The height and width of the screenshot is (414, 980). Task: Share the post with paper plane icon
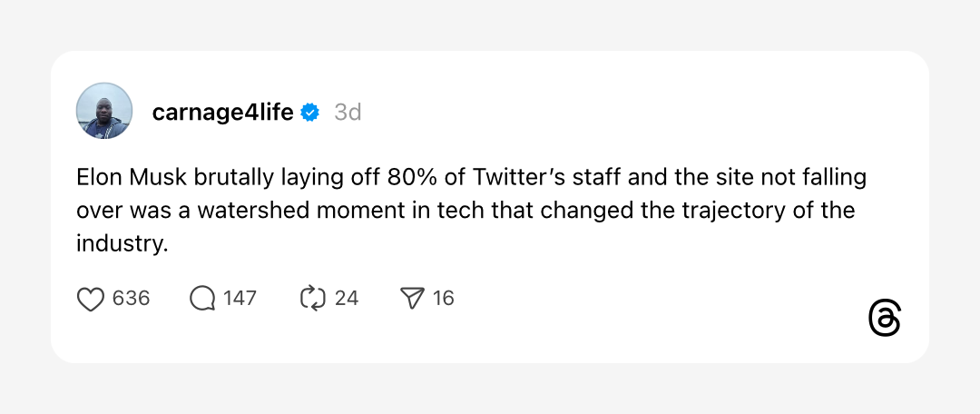412,299
